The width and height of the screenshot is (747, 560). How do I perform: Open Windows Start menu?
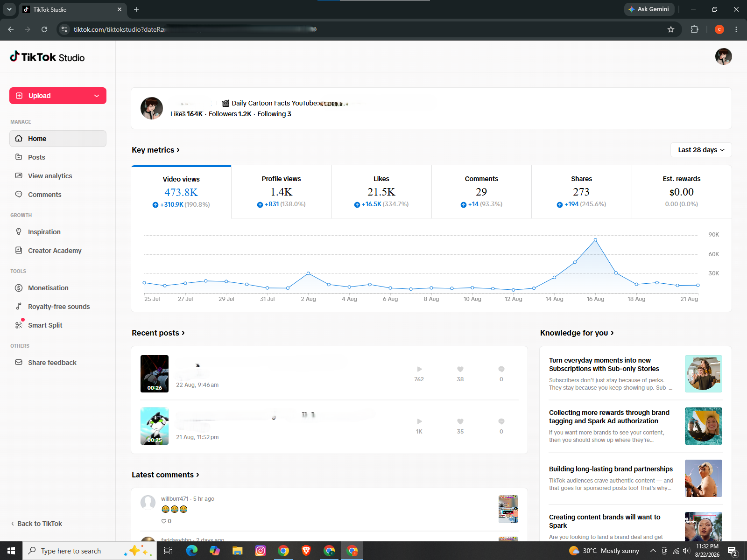click(11, 551)
